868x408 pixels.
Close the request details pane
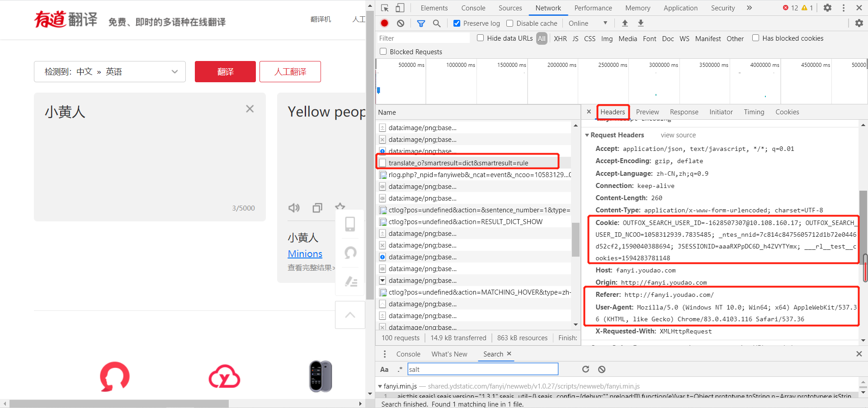[x=589, y=112]
